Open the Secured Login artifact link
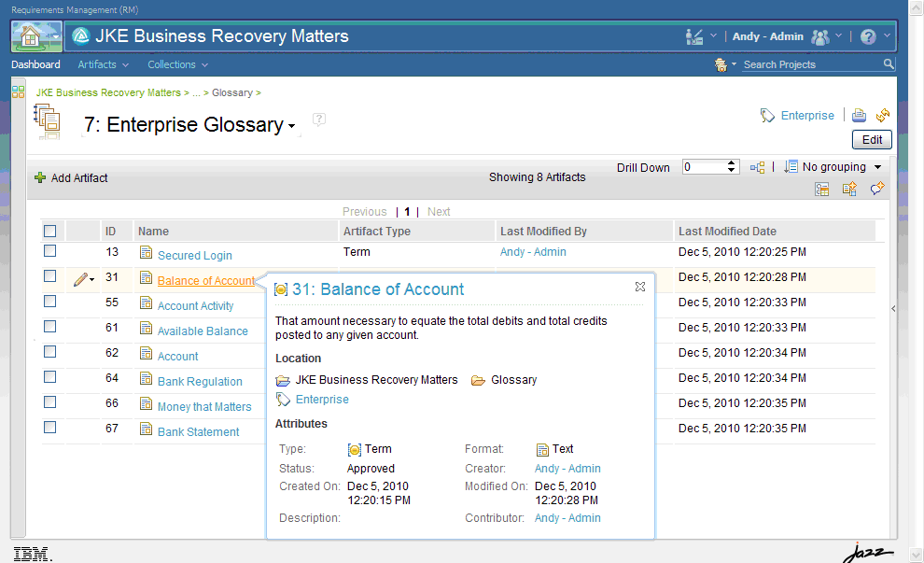The width and height of the screenshot is (924, 563). (x=194, y=255)
